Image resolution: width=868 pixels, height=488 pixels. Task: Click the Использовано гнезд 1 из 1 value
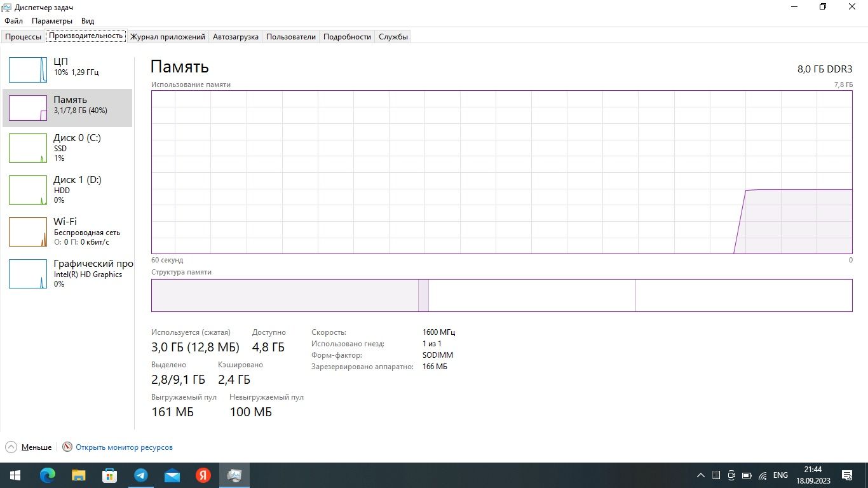[x=432, y=344]
